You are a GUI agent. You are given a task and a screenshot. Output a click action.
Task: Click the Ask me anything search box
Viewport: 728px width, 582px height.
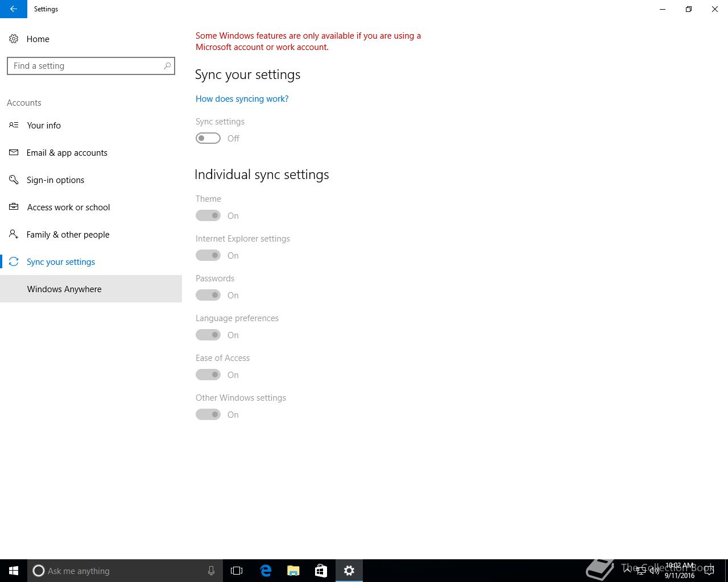(x=124, y=571)
